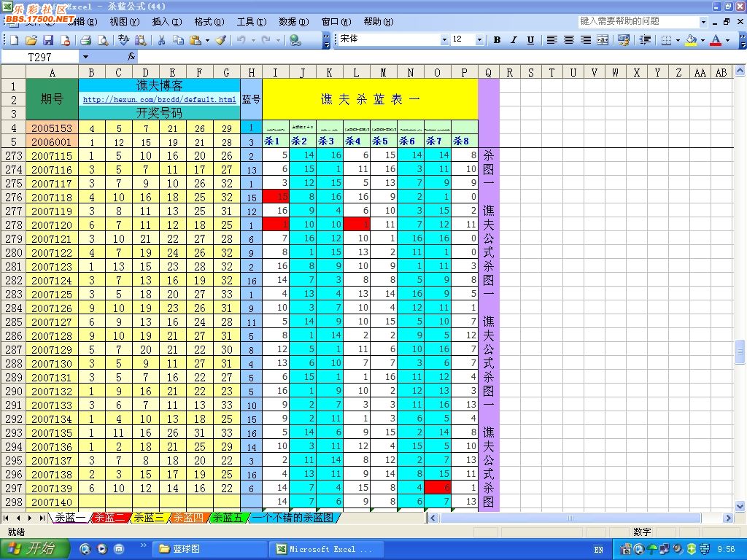Open the Fill Color dropdown arrow
This screenshot has width=747, height=560.
click(x=703, y=40)
